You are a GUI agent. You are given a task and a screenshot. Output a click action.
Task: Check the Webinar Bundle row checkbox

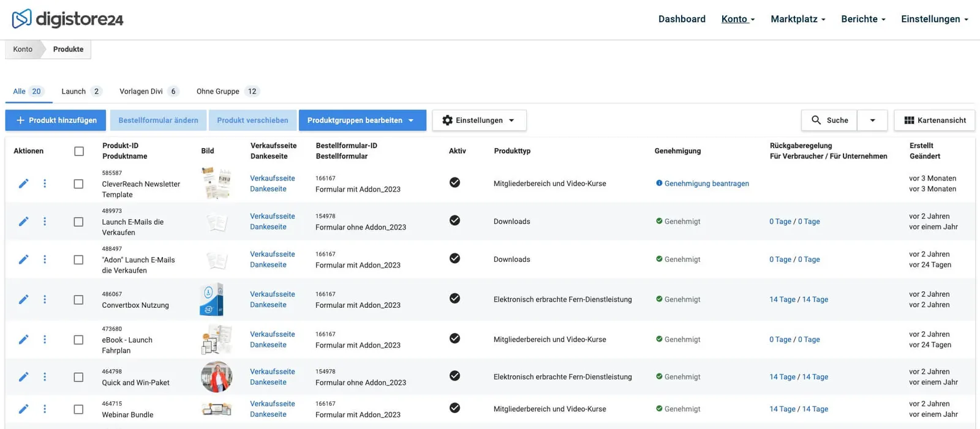pos(78,409)
